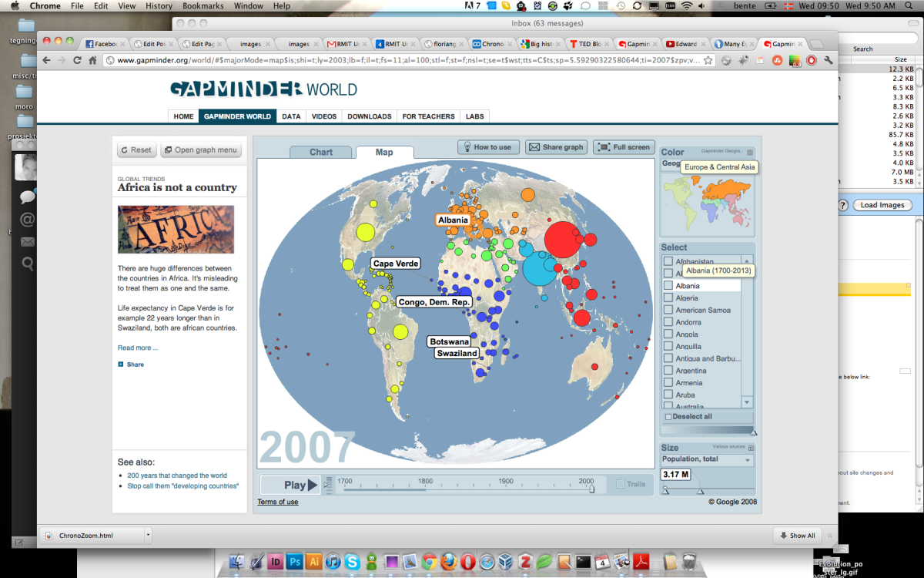Click Open graph menu button
924x578 pixels.
click(200, 150)
